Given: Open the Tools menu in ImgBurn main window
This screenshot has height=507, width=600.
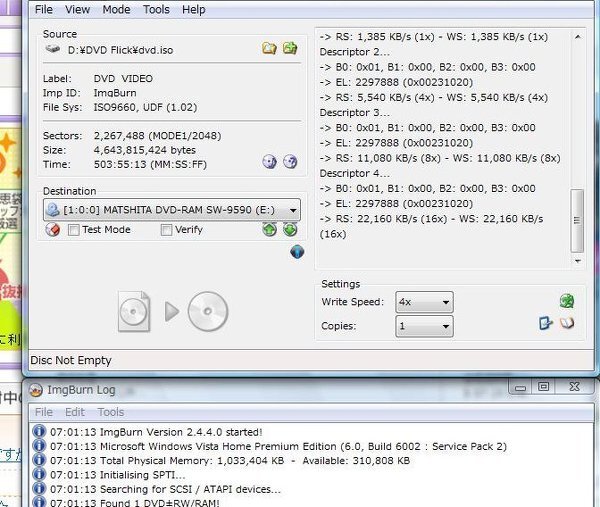Looking at the screenshot, I should 156,9.
